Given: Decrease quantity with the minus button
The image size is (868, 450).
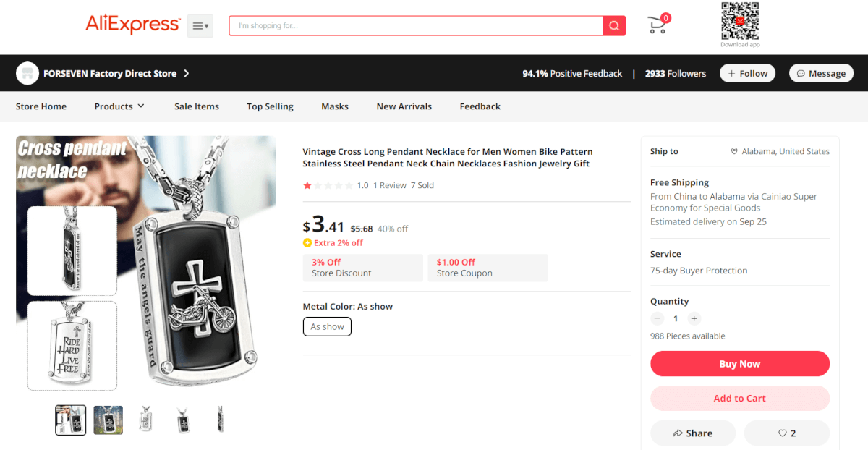Looking at the screenshot, I should click(658, 318).
